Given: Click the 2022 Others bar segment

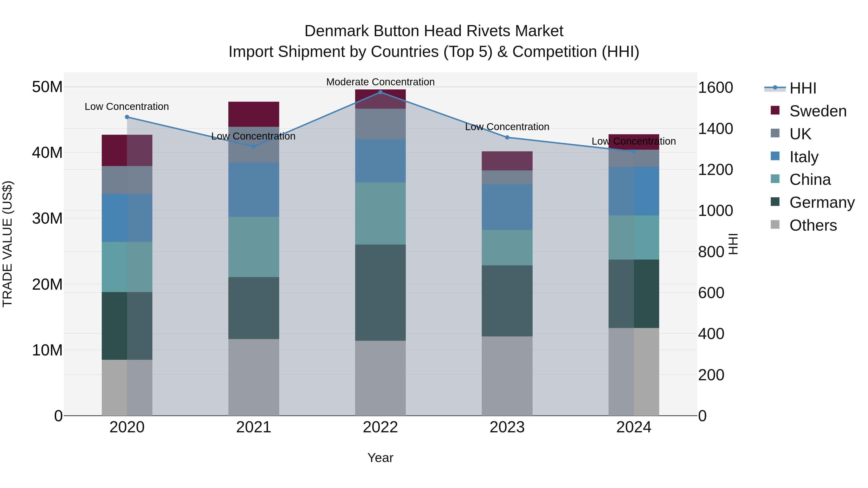Looking at the screenshot, I should click(380, 378).
